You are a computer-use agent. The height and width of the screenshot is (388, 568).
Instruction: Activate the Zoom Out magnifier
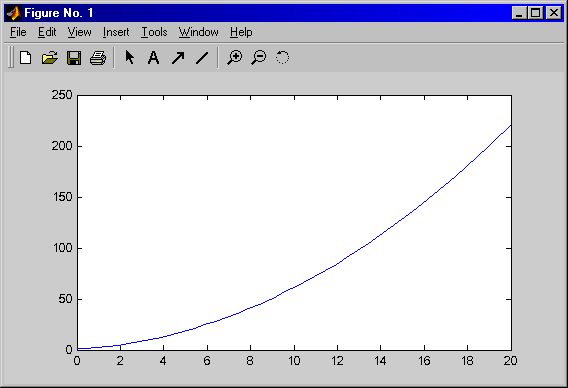coord(259,58)
